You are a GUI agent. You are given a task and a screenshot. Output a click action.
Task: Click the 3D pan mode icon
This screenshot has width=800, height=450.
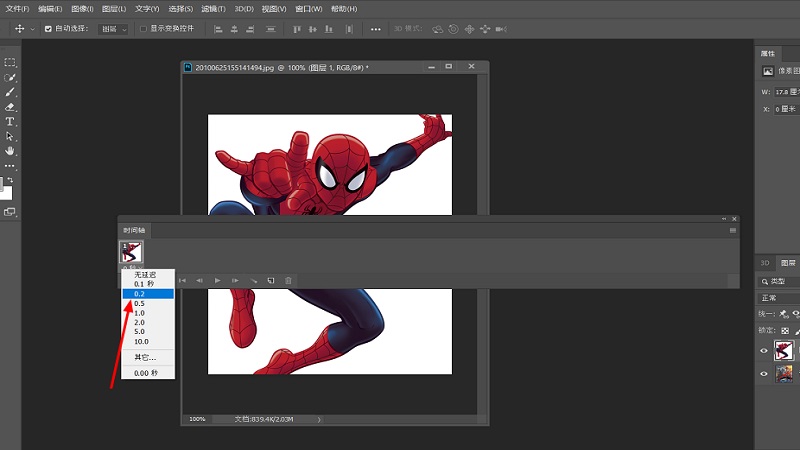point(469,29)
